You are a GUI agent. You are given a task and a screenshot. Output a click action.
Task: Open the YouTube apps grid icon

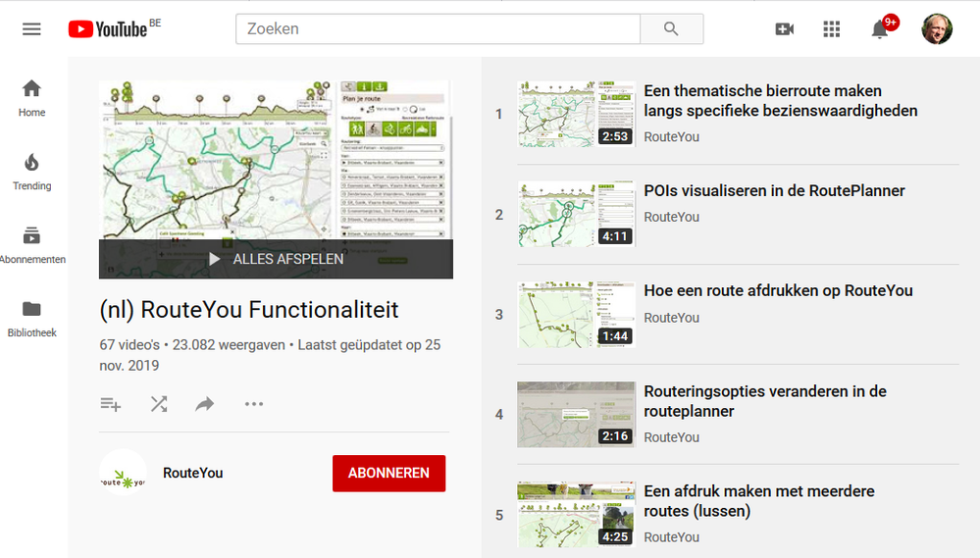coord(831,28)
